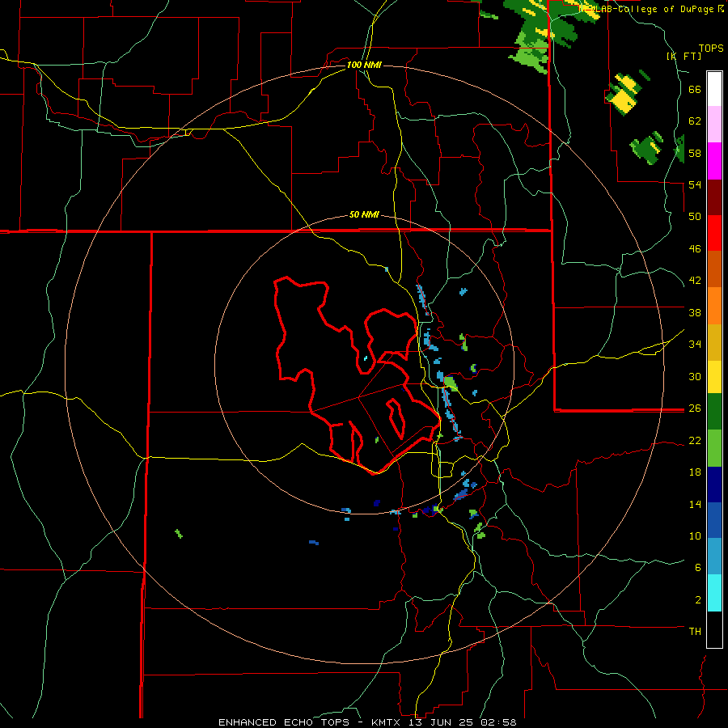Click the "34" legend value
The image size is (728, 728).
point(695,345)
